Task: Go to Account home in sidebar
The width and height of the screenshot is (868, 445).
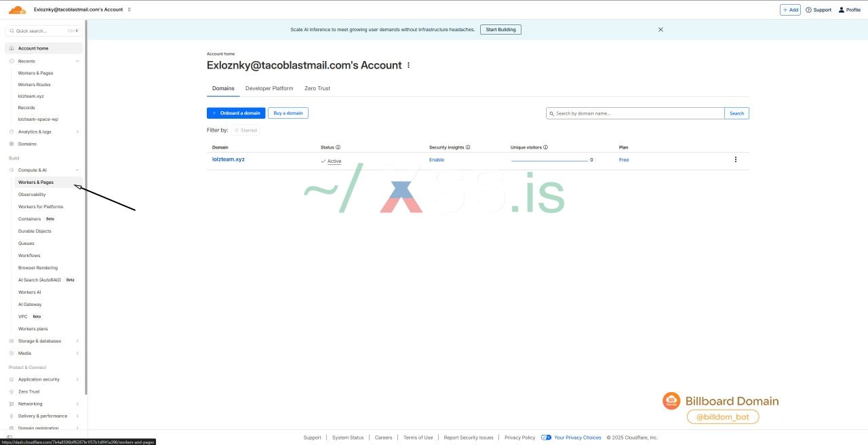Action: pos(43,48)
